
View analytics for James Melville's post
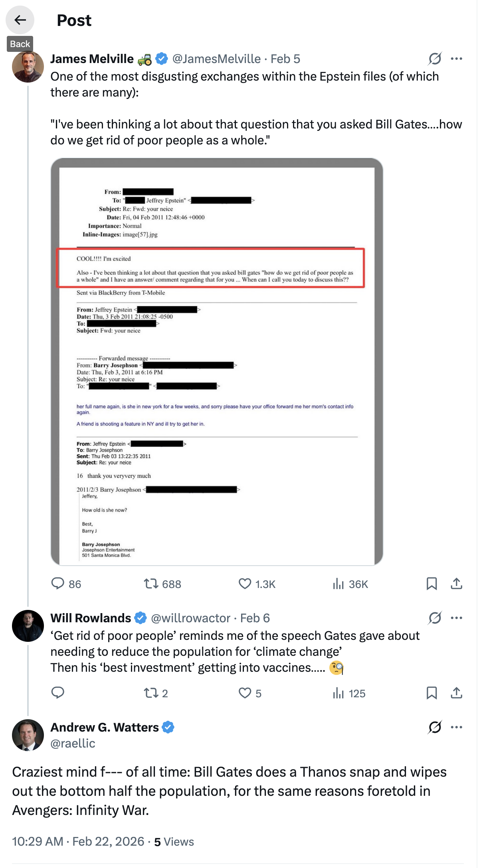pos(338,584)
